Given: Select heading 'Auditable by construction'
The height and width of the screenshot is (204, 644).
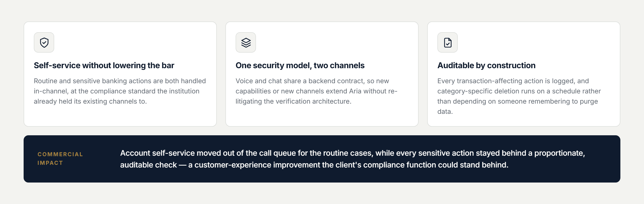Looking at the screenshot, I should coord(486,65).
